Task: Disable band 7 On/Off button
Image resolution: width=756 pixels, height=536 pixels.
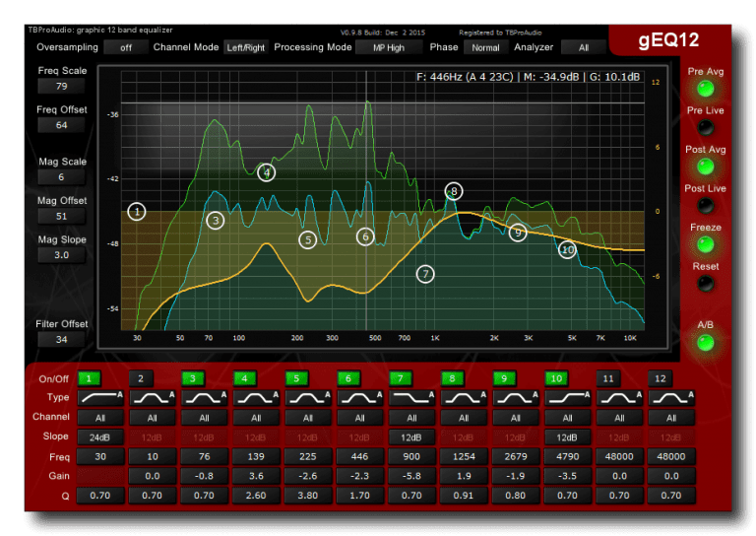Action: coord(401,378)
